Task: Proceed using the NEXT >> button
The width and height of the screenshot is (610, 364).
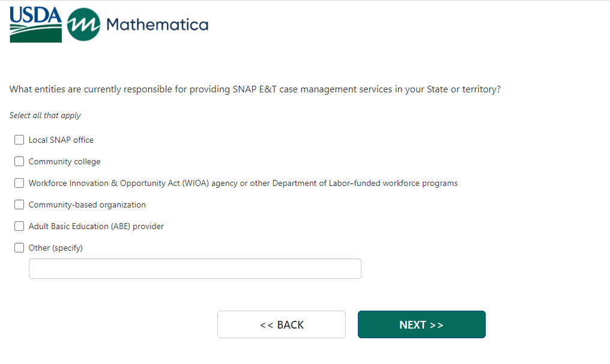Action: click(421, 324)
